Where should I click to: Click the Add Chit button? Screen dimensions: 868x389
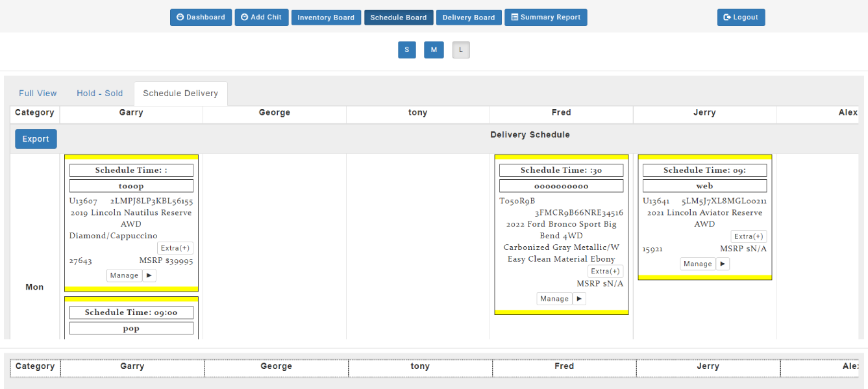pos(261,18)
